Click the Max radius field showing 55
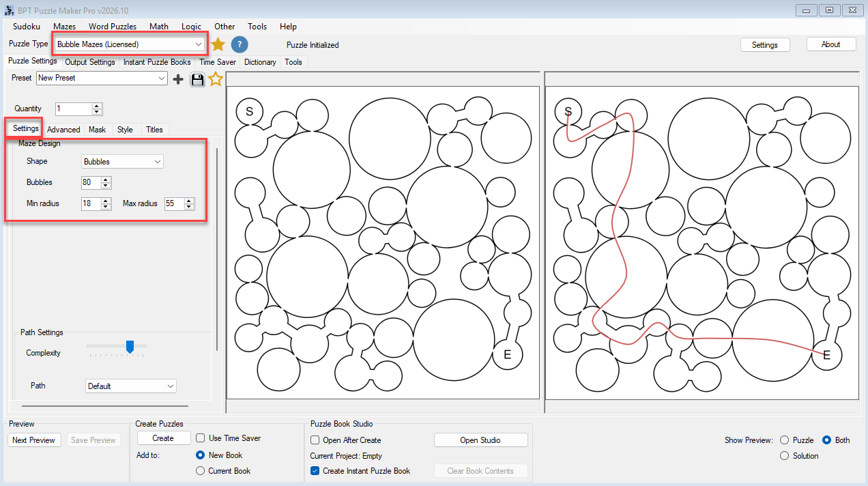Viewport: 868px width, 486px height. coord(174,203)
